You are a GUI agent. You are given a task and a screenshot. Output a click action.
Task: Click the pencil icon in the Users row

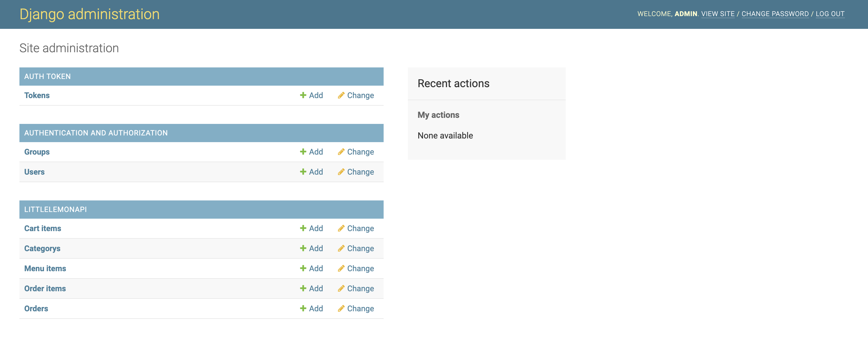[341, 172]
